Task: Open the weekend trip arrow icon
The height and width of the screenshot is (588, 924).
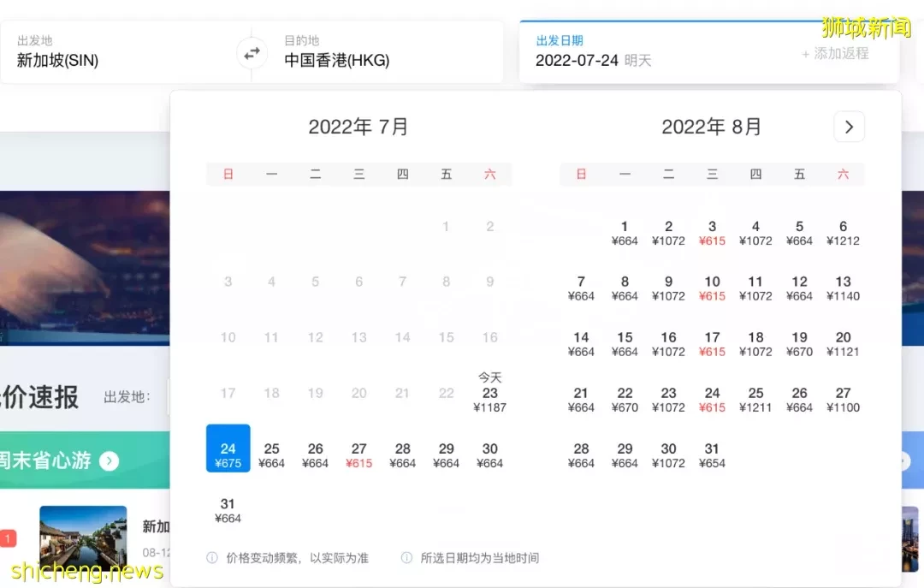Action: [109, 460]
